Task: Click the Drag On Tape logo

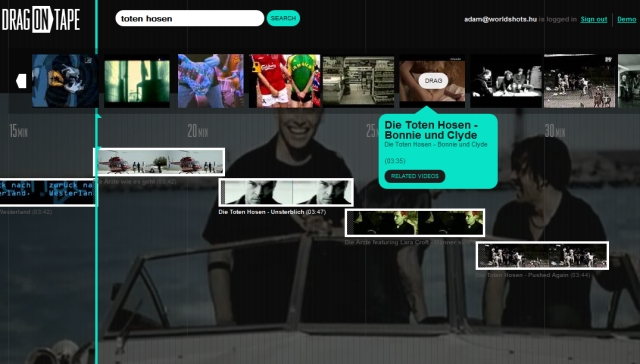Action: click(41, 19)
